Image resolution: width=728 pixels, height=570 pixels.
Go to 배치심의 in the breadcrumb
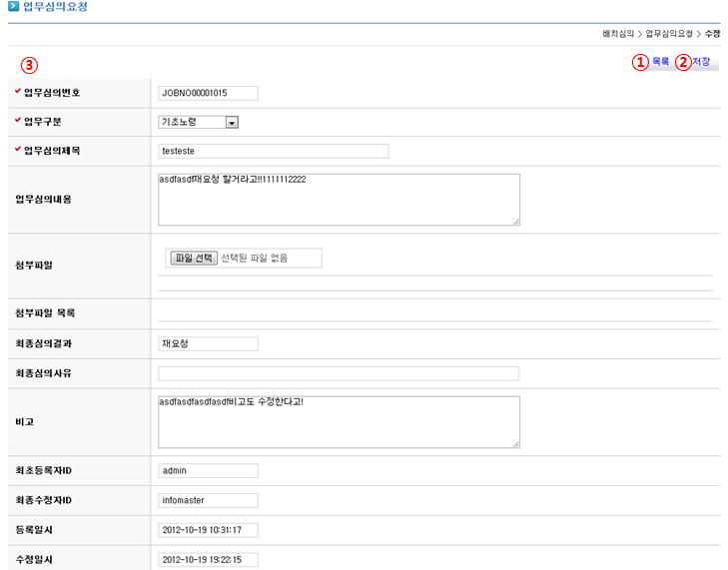click(x=619, y=34)
